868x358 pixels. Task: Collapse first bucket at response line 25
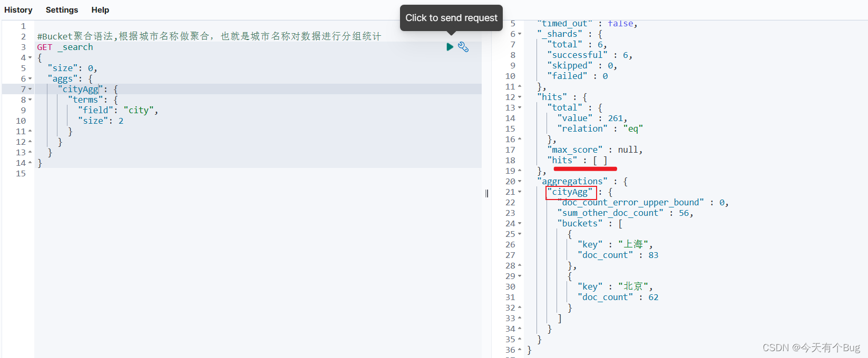tap(520, 234)
